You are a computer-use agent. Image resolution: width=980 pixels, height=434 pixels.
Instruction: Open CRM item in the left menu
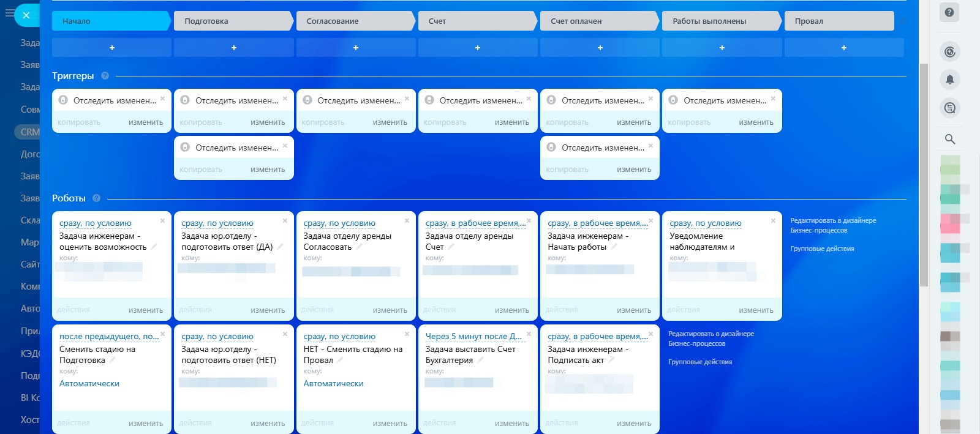click(x=29, y=132)
